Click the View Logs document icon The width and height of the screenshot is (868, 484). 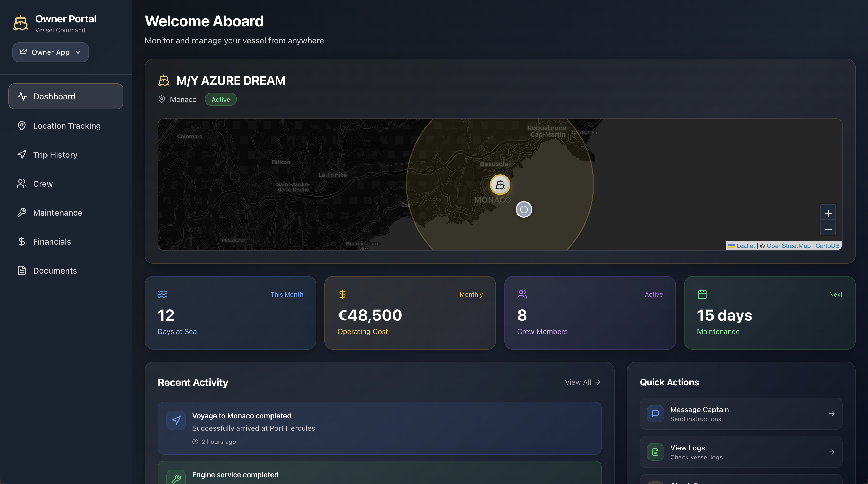pyautogui.click(x=655, y=452)
